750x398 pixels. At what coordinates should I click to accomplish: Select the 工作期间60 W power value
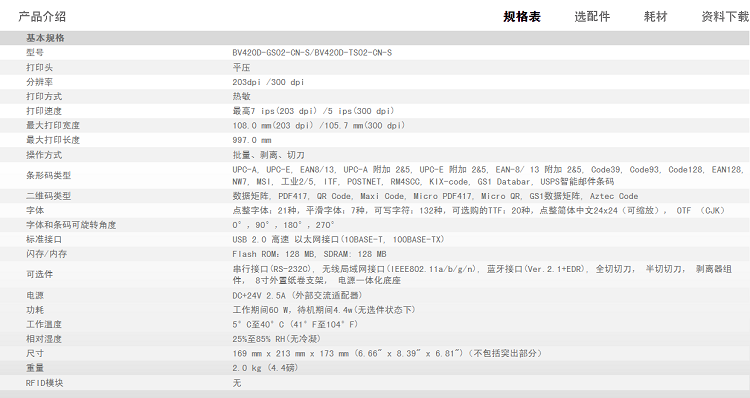tap(324, 310)
